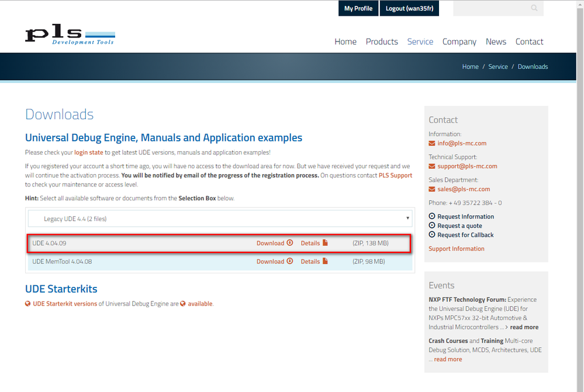Open the Products menu

coord(382,41)
